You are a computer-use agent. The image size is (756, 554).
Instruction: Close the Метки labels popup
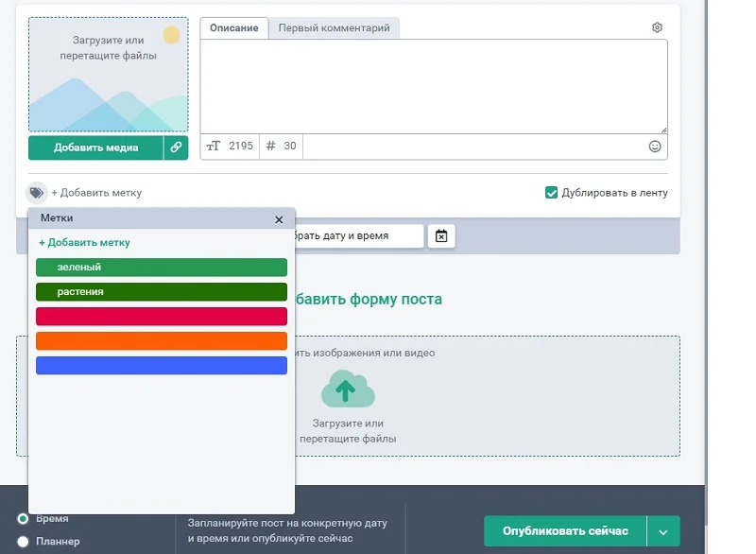click(279, 219)
